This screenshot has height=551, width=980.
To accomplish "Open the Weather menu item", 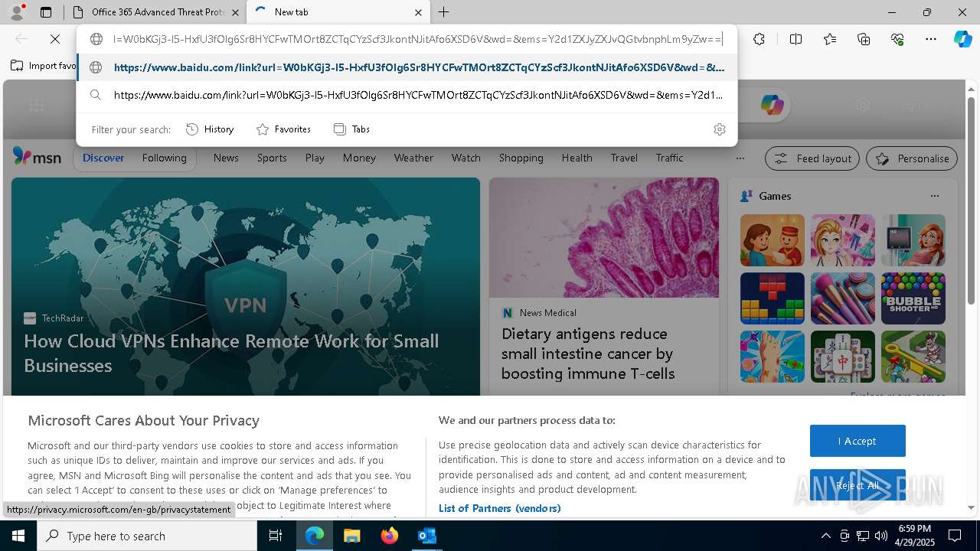I will coord(413,158).
